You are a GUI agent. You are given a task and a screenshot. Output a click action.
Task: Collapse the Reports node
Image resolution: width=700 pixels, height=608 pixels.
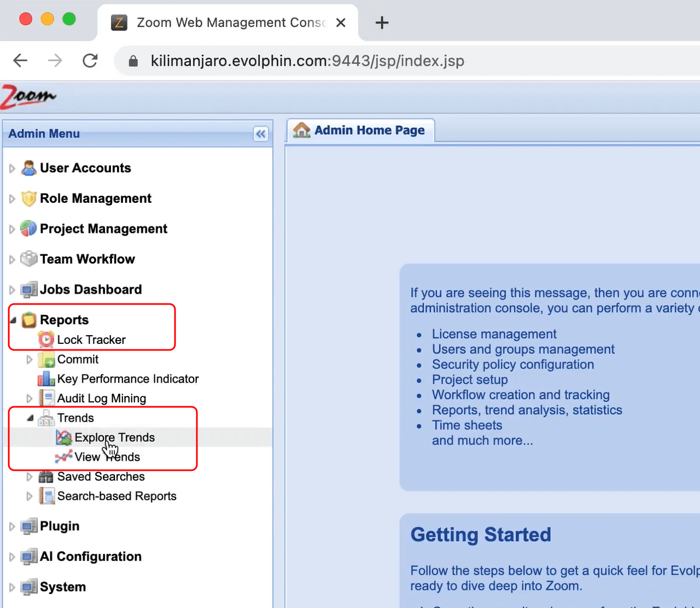click(x=13, y=320)
